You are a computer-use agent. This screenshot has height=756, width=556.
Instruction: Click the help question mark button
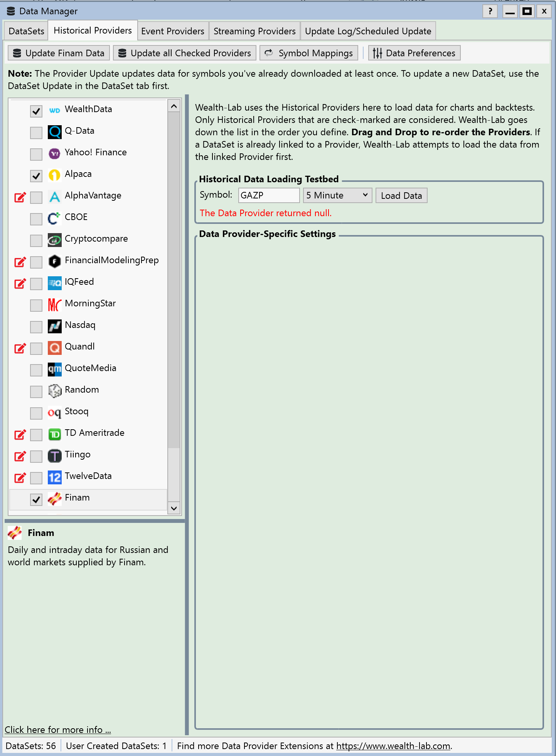[490, 11]
